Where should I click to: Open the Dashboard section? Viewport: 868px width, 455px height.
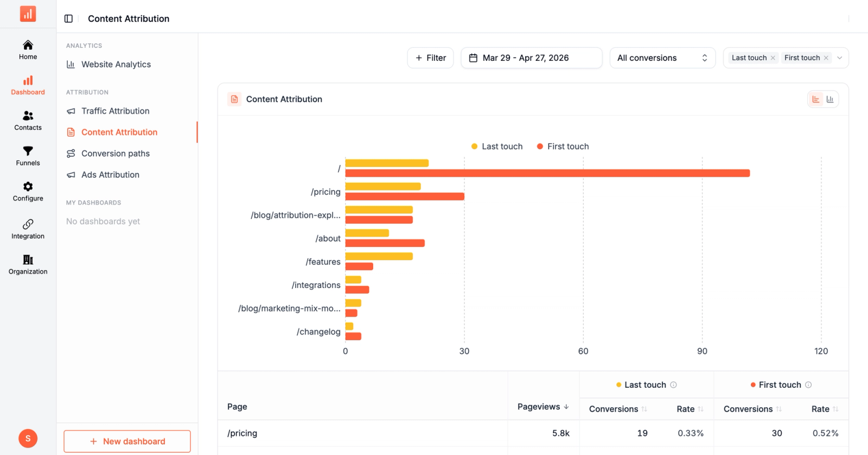28,85
